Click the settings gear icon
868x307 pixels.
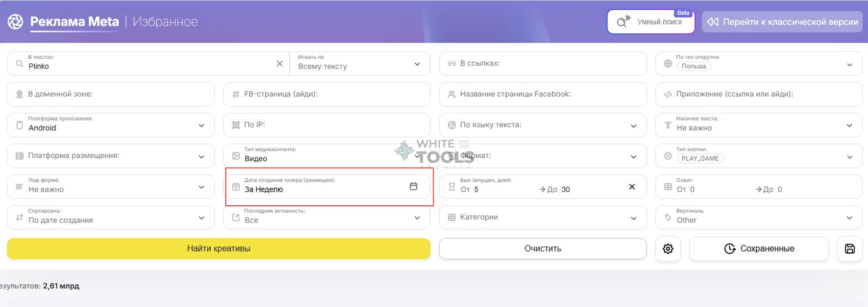[x=668, y=249]
